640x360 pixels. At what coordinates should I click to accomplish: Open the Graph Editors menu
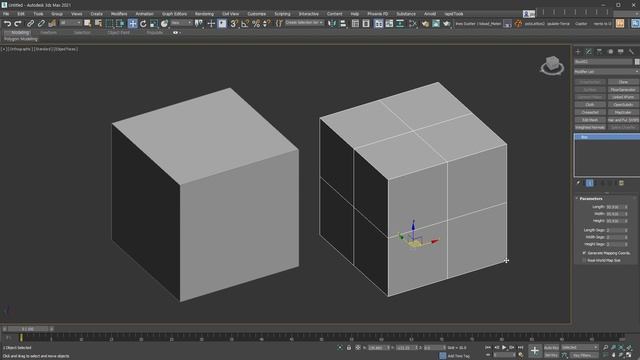[x=174, y=13]
